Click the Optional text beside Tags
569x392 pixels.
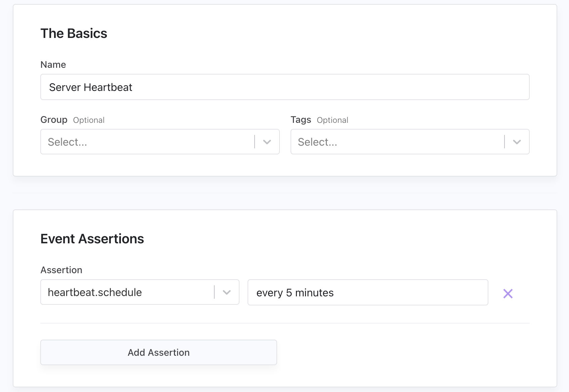coord(333,120)
